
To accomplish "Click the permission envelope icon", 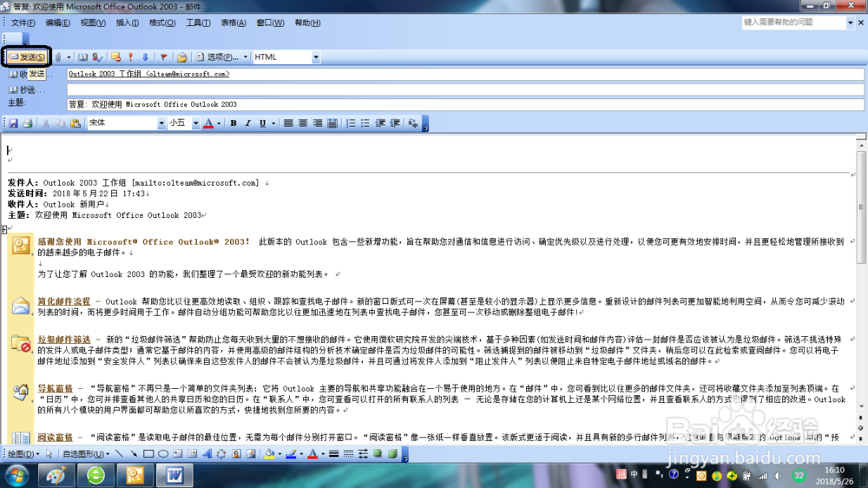I will pyautogui.click(x=115, y=57).
